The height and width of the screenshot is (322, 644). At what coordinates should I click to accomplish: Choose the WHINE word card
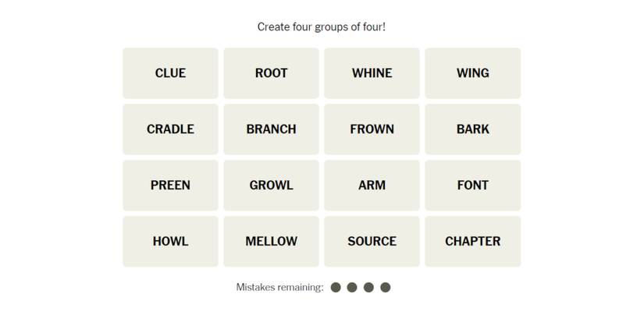[372, 73]
